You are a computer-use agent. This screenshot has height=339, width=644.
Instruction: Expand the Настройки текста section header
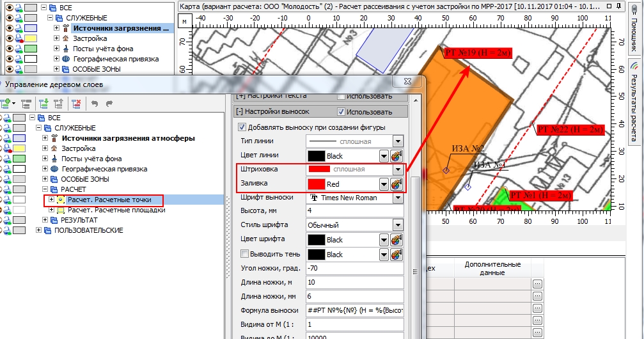tap(240, 97)
